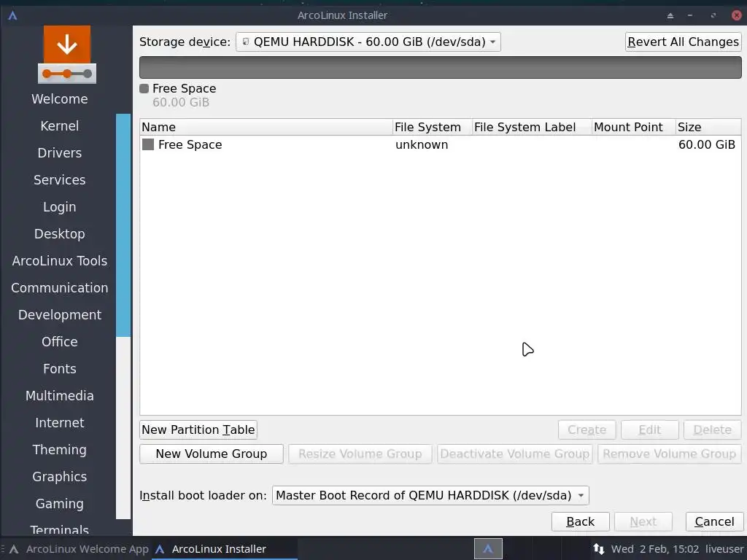Select Gaming in the sidebar
Screen dimensions: 747x560
pos(60,504)
